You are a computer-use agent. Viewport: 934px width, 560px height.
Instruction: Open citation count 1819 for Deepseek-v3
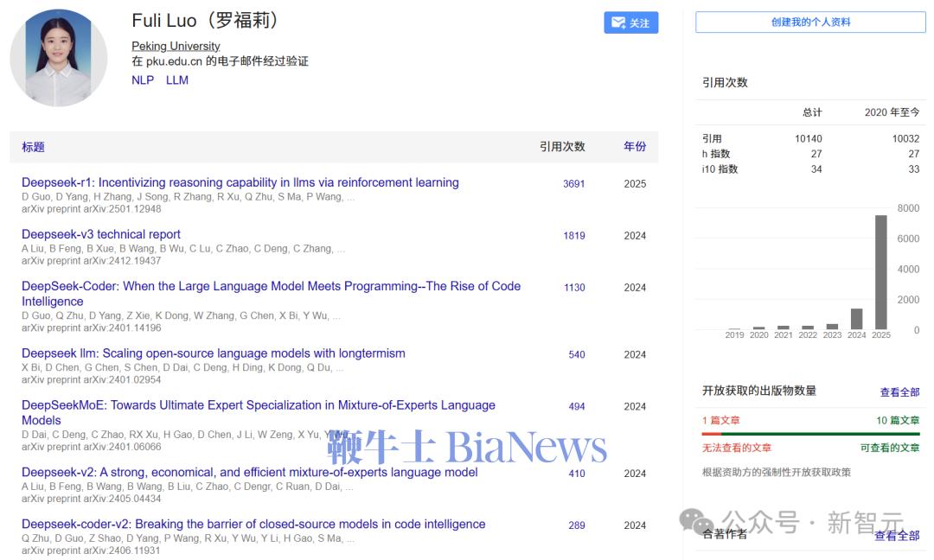pos(573,236)
